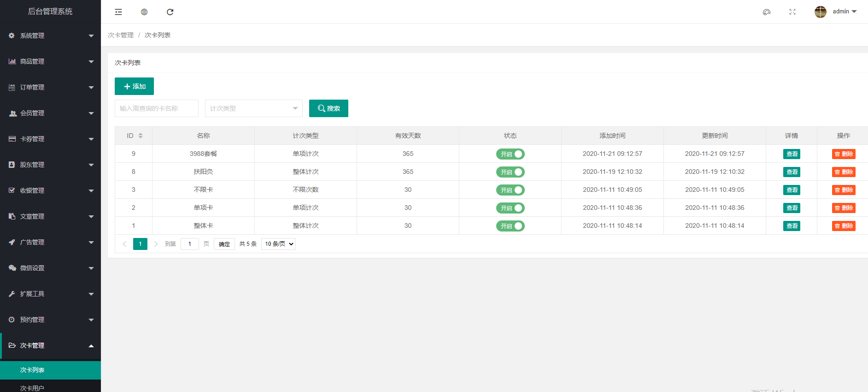Delete the 单项卡 card row
This screenshot has width=868, height=392.
pos(844,208)
